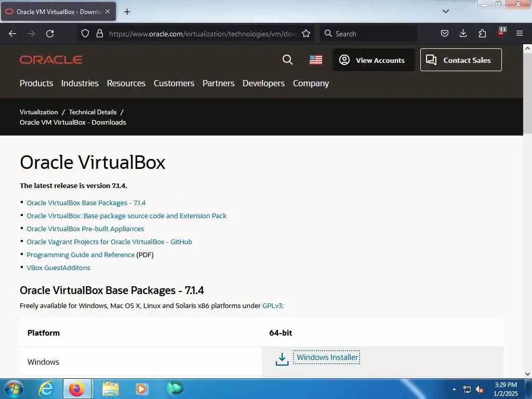The width and height of the screenshot is (532, 399).
Task: Open Oracle Vagrant Projects GitHub link
Action: 109,242
